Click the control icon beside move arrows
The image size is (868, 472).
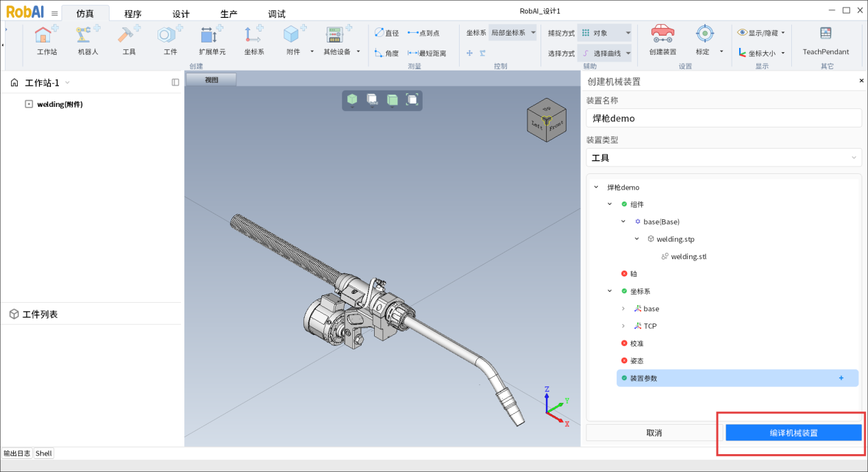click(x=482, y=53)
